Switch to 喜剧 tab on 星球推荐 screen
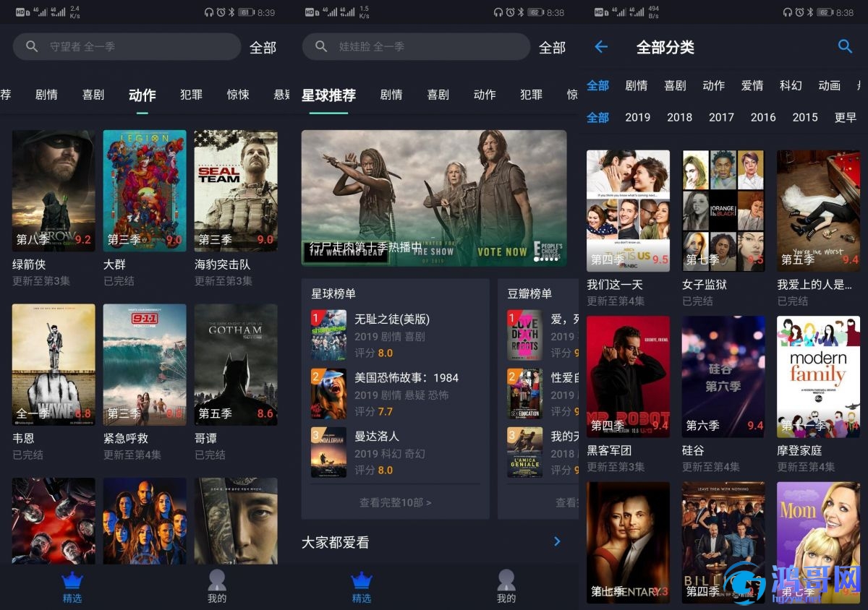Viewport: 868px width, 610px height. point(438,95)
